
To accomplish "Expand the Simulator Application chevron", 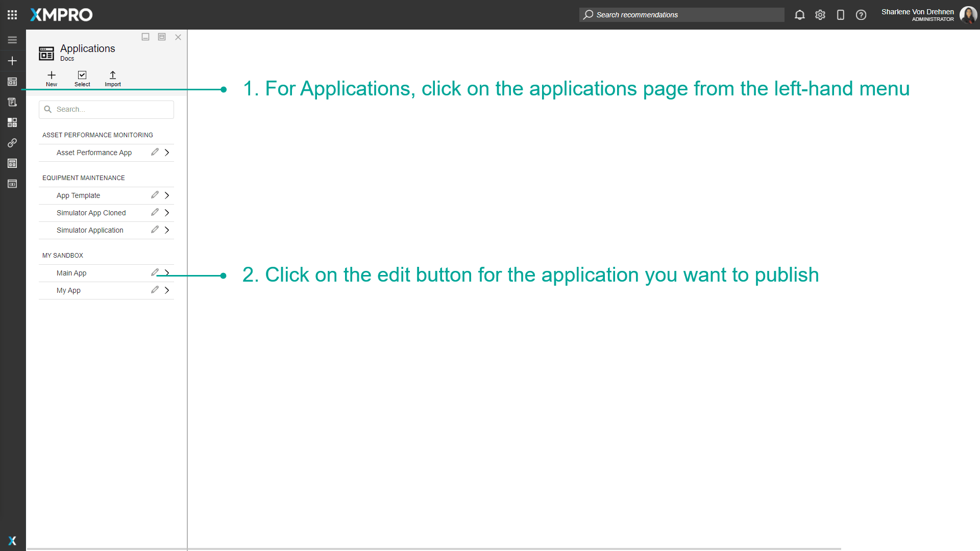I will pos(167,230).
